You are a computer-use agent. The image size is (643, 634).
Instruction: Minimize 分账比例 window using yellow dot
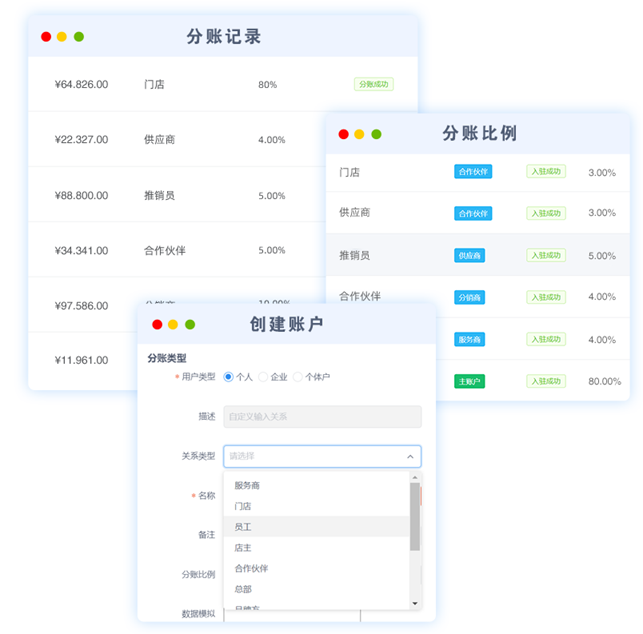point(360,134)
